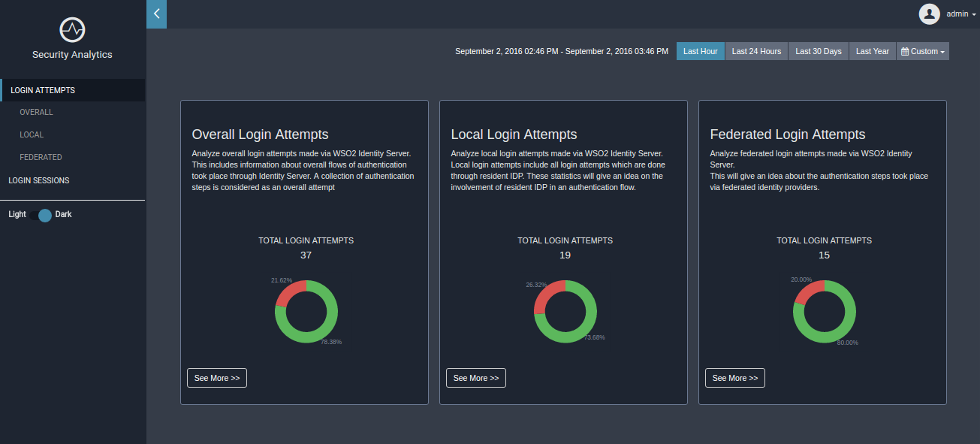Viewport: 980px width, 444px height.
Task: Click the calendar icon in Custom button
Action: pos(905,52)
